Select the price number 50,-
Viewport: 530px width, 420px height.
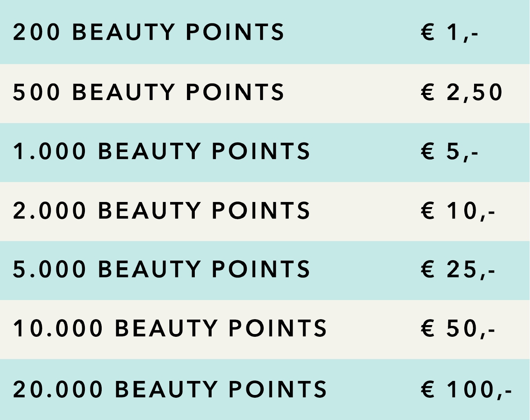click(x=471, y=328)
